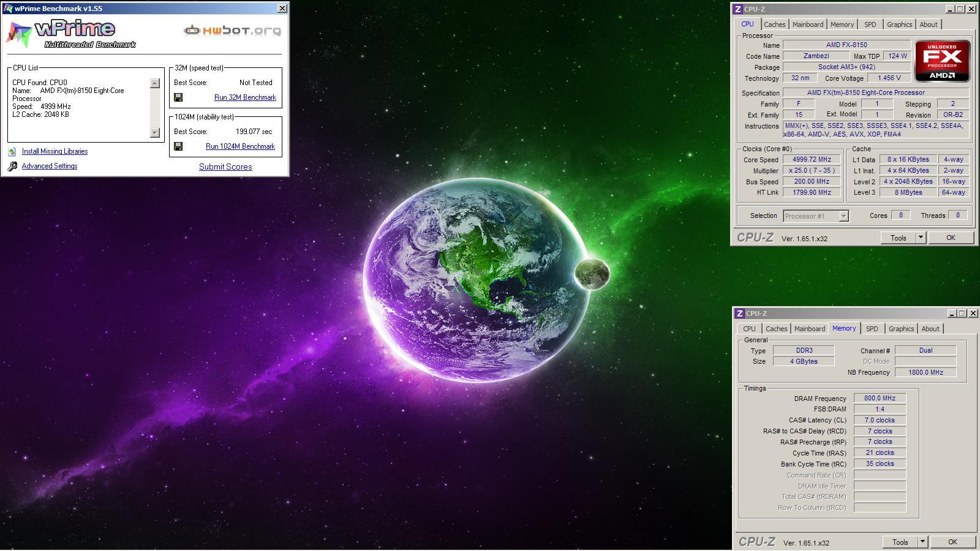
Task: Click the Code Name value Zambezi
Action: coord(816,56)
